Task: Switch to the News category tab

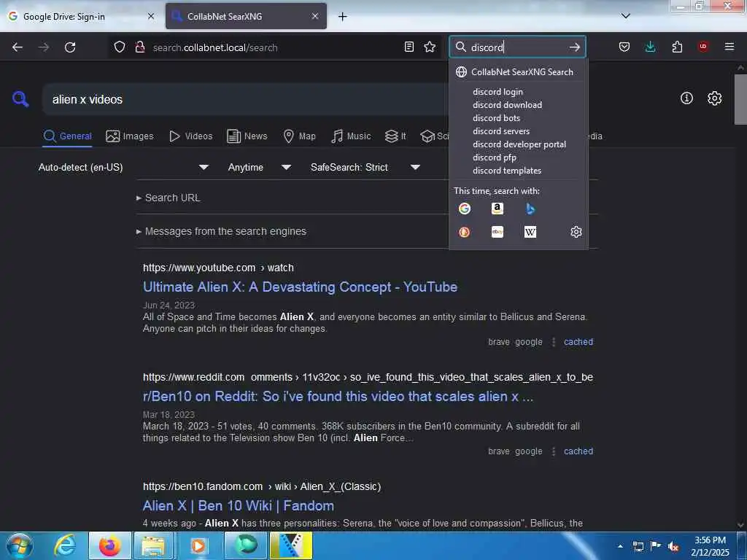Action: click(x=247, y=136)
